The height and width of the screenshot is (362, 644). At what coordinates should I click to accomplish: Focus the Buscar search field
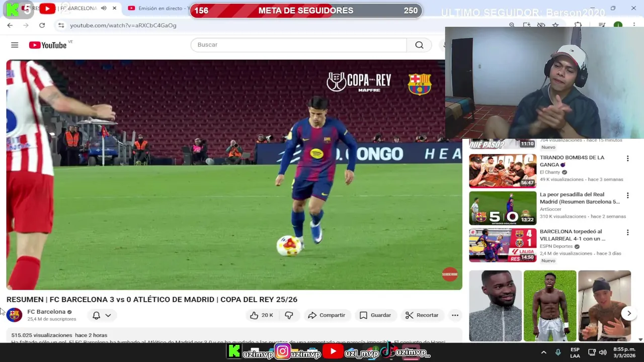[298, 45]
